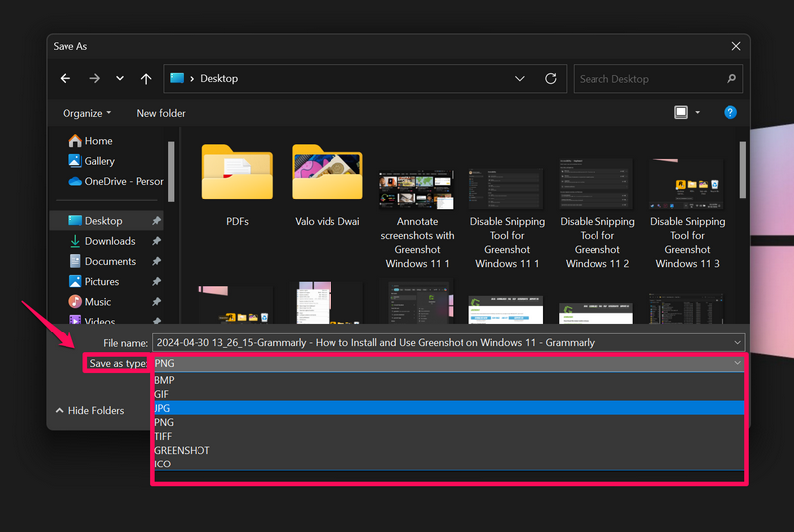Open the Help question mark icon
794x532 pixels.
[730, 113]
